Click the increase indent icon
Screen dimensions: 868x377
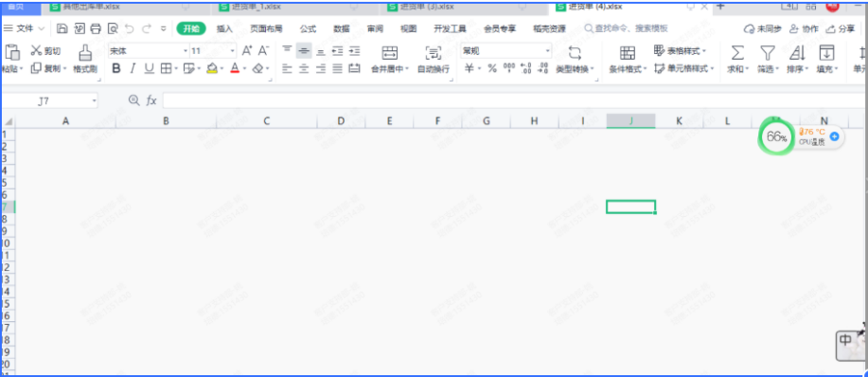pyautogui.click(x=354, y=50)
